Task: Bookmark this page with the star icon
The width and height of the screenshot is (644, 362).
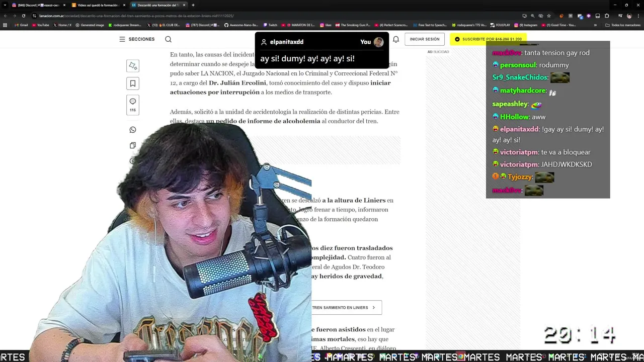Action: click(x=548, y=16)
